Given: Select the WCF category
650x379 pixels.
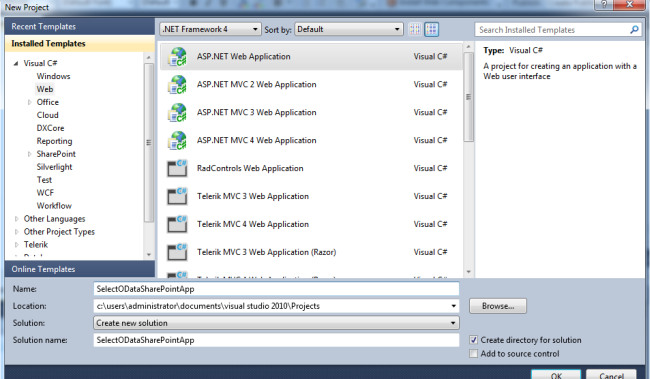Looking at the screenshot, I should [45, 193].
